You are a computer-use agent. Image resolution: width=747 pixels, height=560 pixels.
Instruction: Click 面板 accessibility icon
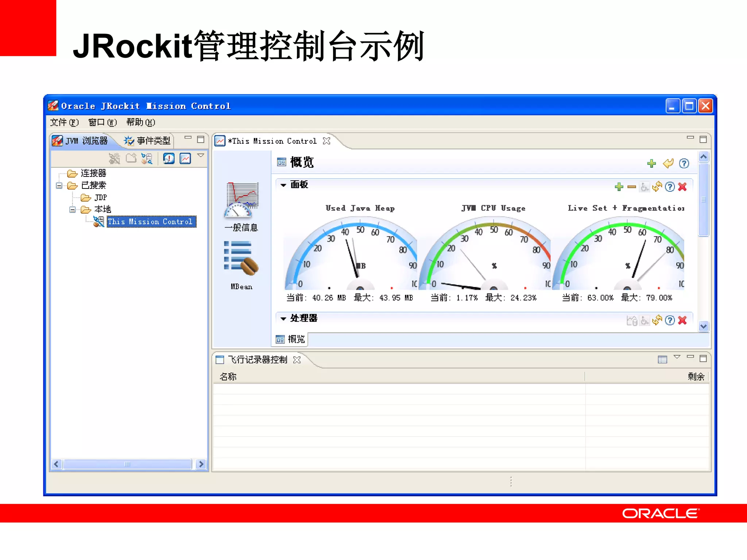tap(645, 187)
